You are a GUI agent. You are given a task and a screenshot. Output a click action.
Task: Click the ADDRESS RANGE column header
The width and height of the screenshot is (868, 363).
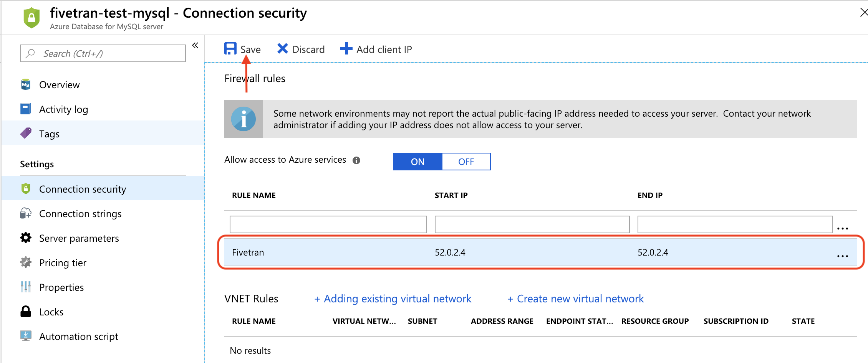[502, 321]
